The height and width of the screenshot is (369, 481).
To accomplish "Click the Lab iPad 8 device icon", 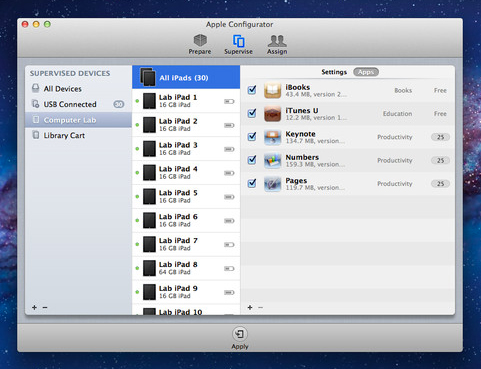I will [x=149, y=268].
